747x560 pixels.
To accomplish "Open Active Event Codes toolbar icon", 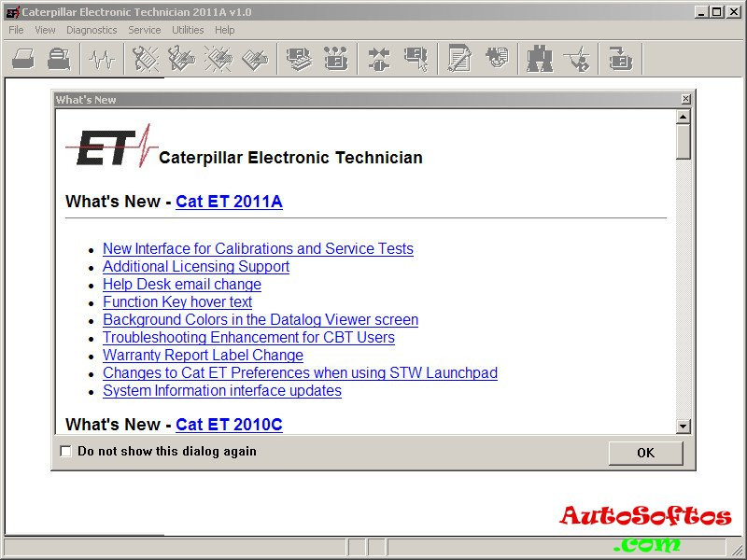I will (x=218, y=59).
